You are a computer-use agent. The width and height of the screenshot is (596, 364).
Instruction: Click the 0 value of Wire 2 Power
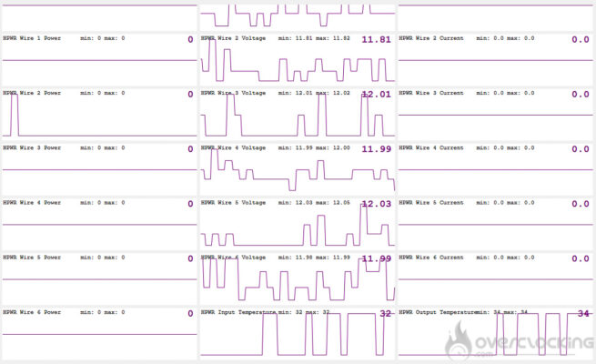pos(190,95)
